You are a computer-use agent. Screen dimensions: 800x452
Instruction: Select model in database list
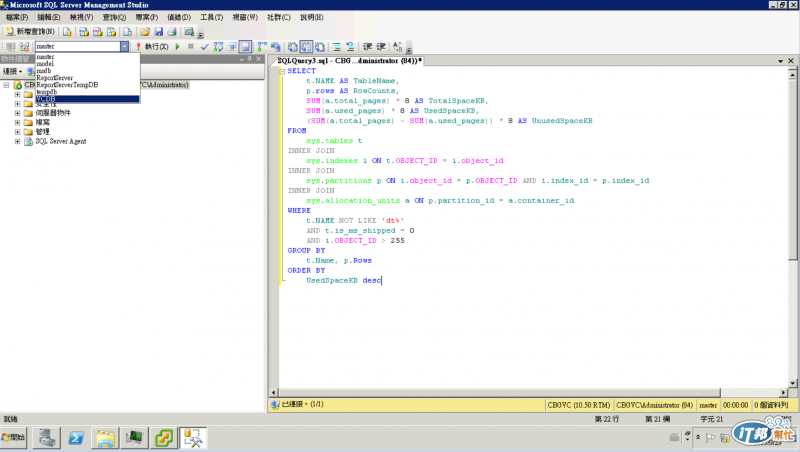point(87,64)
